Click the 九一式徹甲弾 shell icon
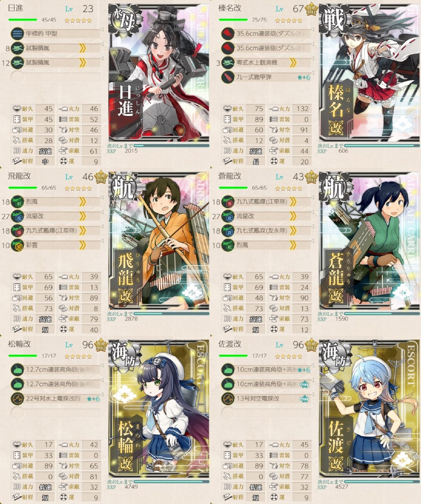421x504 pixels. [x=228, y=77]
